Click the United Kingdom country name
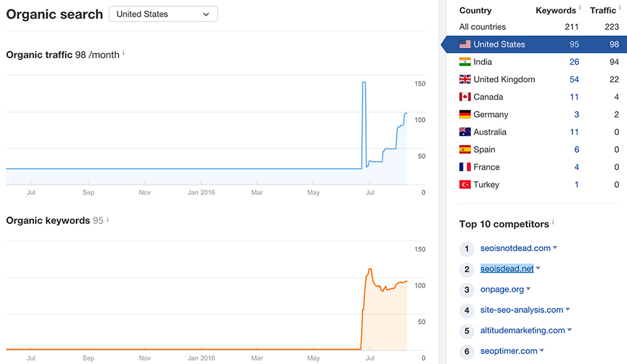 [x=504, y=80]
